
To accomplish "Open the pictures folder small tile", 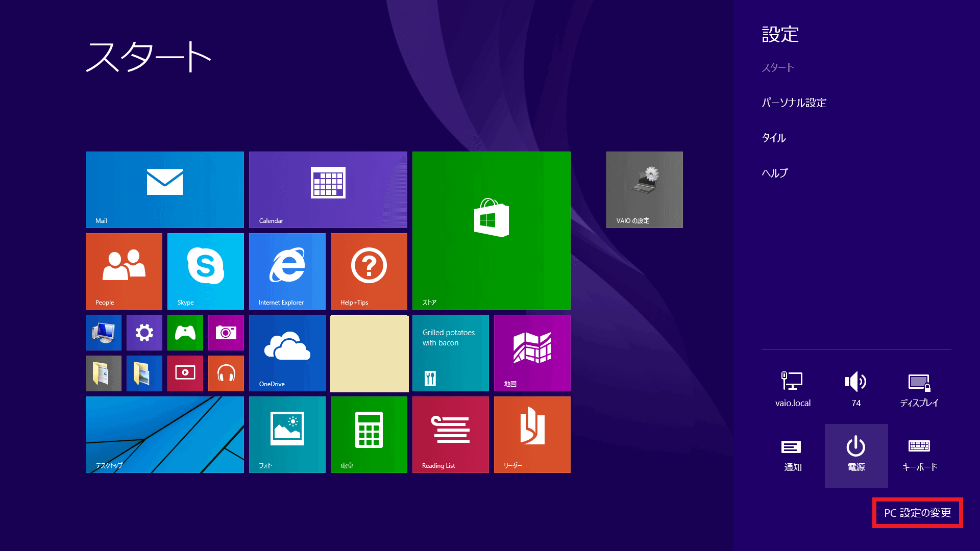I will pyautogui.click(x=144, y=373).
